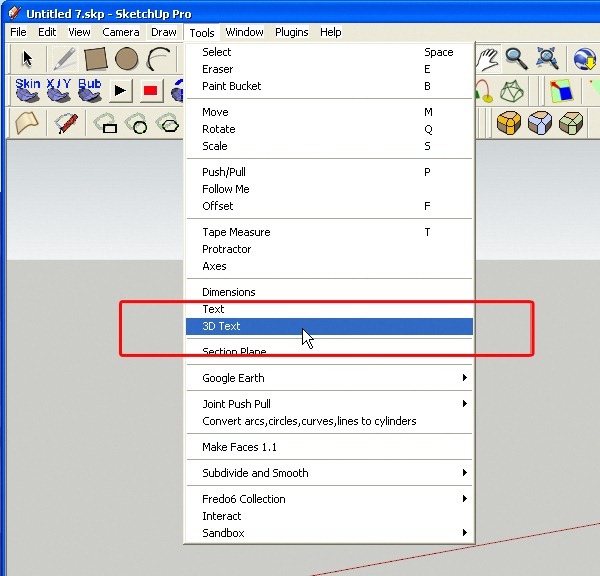The image size is (600, 576).
Task: Choose Interact menu entry
Action: point(329,516)
